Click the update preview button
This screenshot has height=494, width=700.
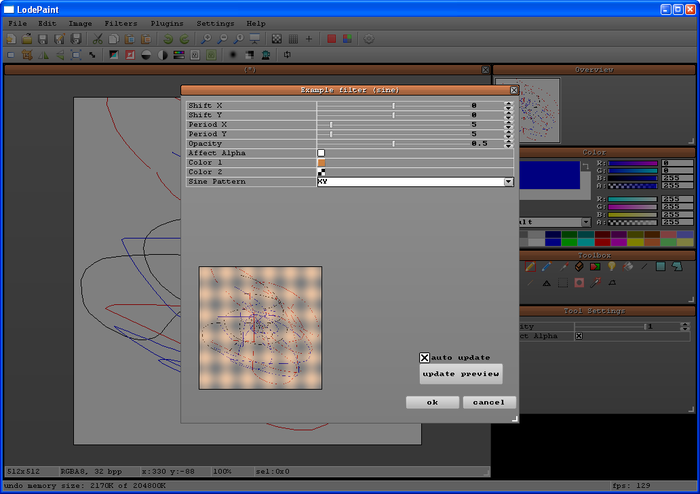pyautogui.click(x=461, y=374)
